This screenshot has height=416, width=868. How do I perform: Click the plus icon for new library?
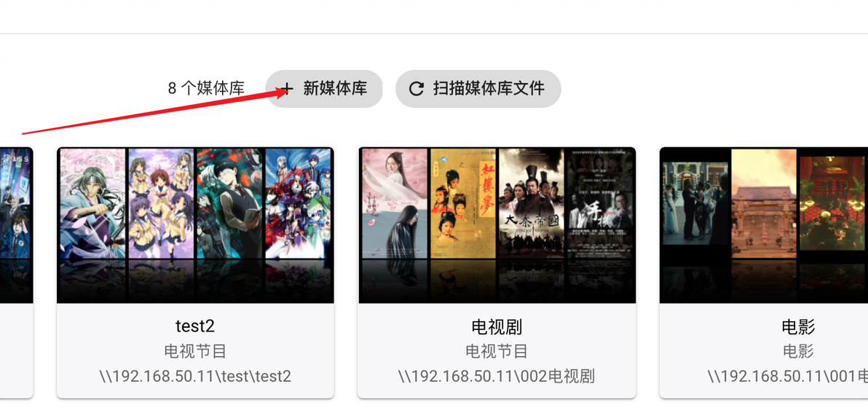286,89
